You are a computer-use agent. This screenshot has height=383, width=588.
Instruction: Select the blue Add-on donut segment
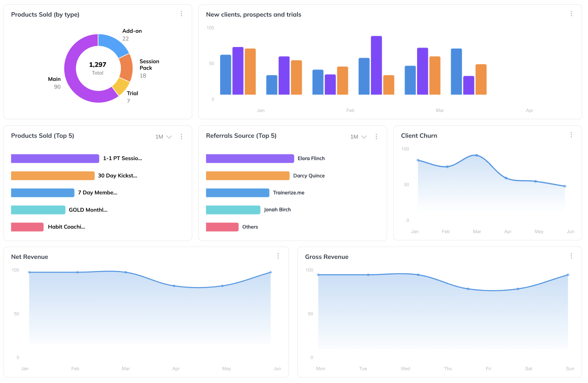[x=113, y=43]
